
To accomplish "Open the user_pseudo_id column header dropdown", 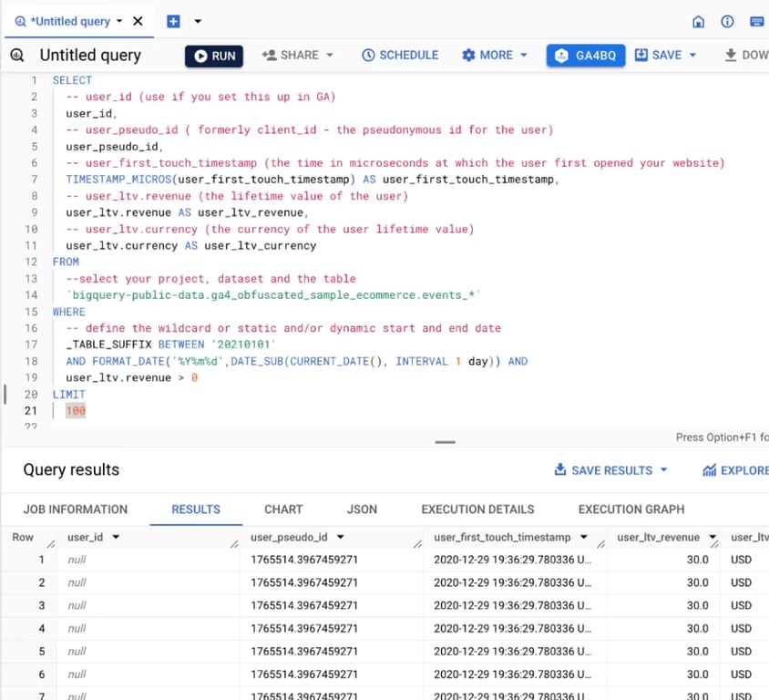I will [341, 537].
